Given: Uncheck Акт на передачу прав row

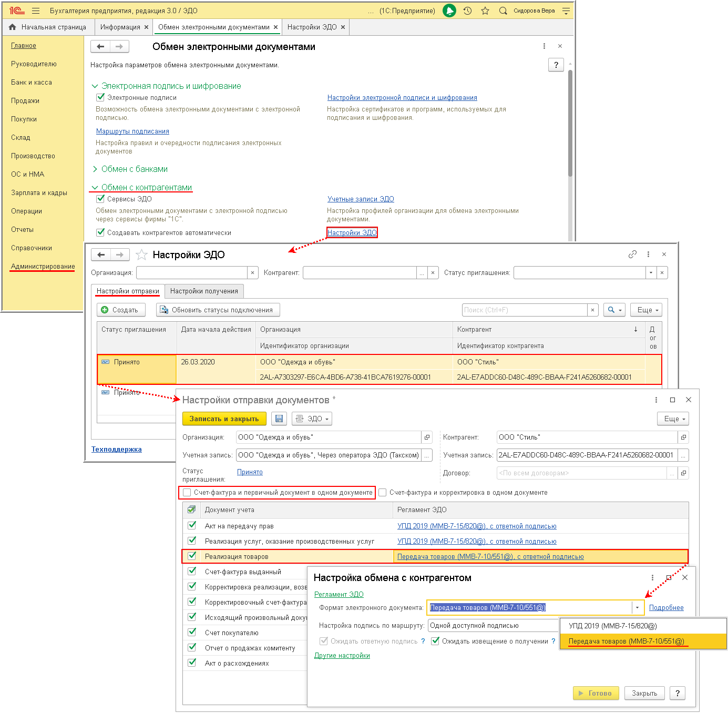Looking at the screenshot, I should click(192, 525).
